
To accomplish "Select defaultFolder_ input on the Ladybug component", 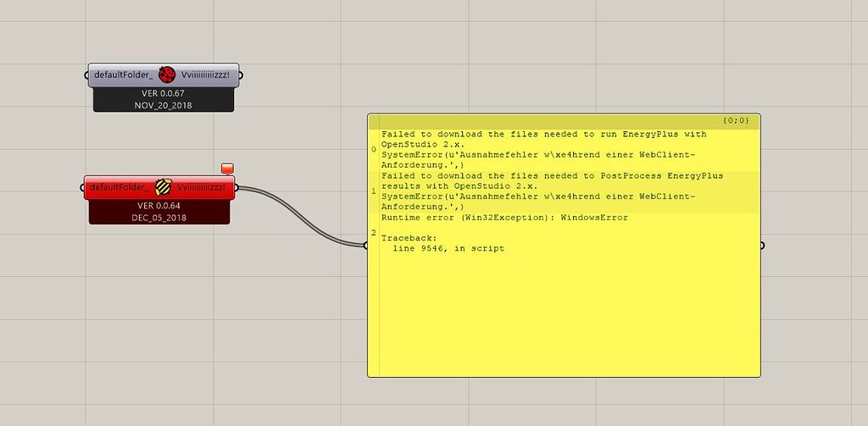I will tap(123, 75).
